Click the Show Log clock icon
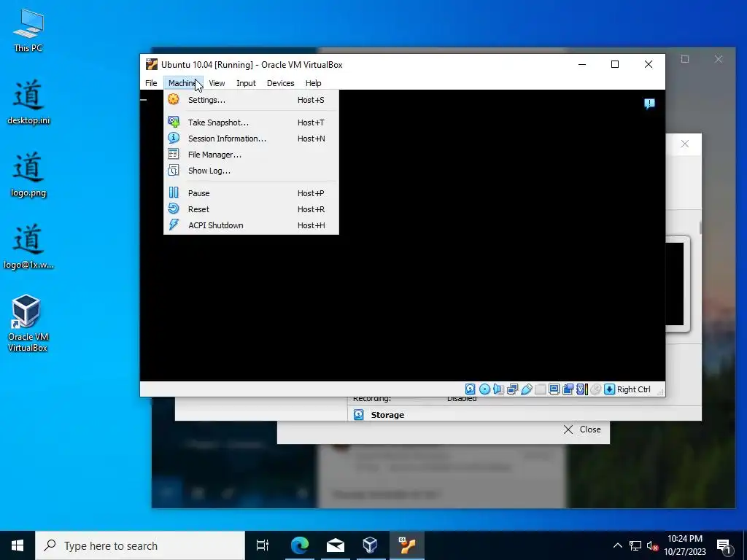The width and height of the screenshot is (747, 560). (174, 170)
